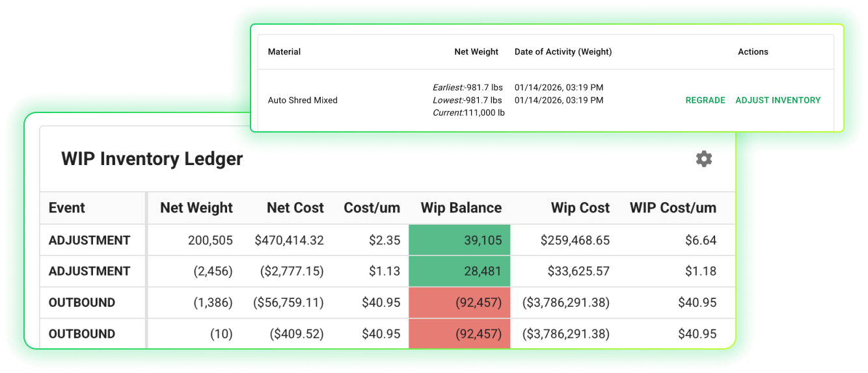The width and height of the screenshot is (868, 373).
Task: Select the green 39,105 Wip Balance cell
Action: click(459, 240)
